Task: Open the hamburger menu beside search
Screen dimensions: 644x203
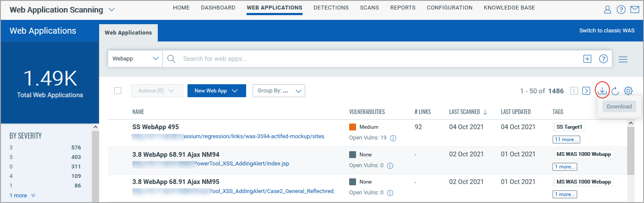Action: [x=623, y=59]
